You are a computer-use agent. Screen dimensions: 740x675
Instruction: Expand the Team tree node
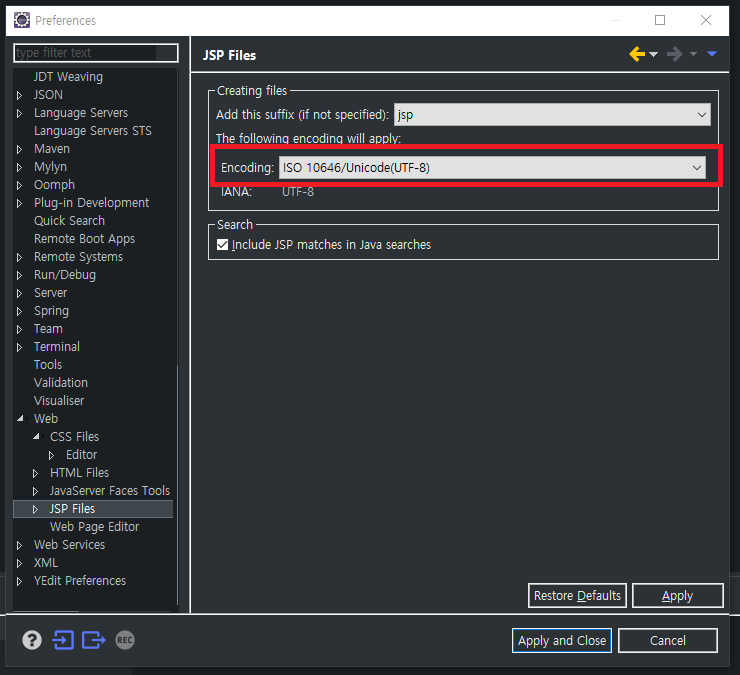coord(19,329)
